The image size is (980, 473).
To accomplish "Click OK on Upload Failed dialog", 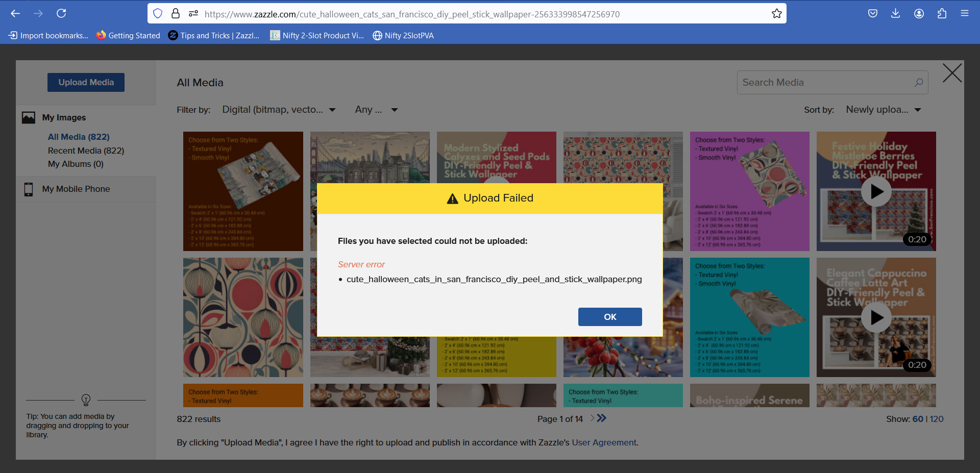I will [610, 317].
